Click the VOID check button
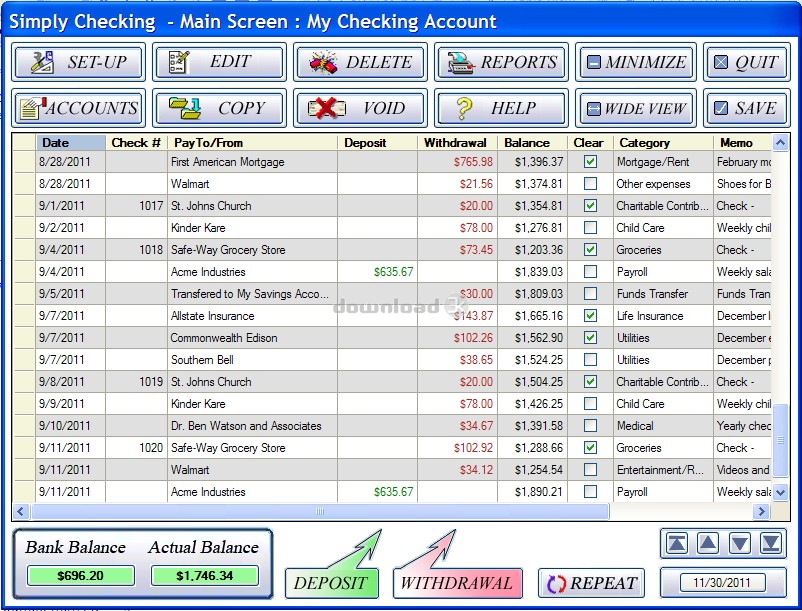The height and width of the screenshot is (611, 802). (361, 108)
